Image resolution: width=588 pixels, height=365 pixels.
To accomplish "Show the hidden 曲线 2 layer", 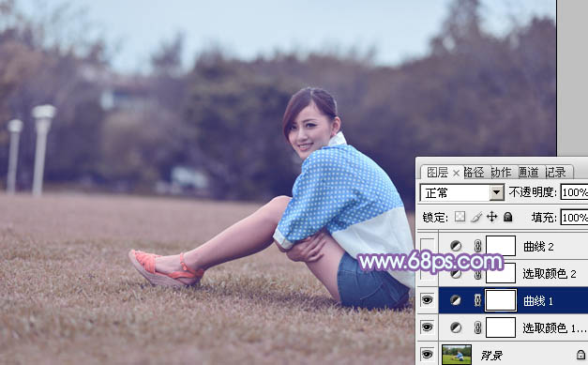I will point(427,246).
